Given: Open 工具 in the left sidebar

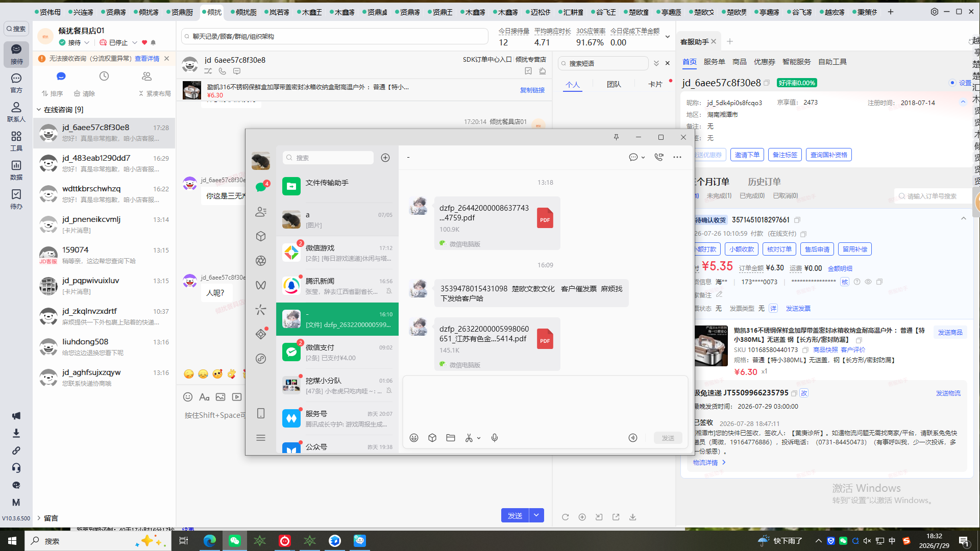Looking at the screenshot, I should (16, 141).
